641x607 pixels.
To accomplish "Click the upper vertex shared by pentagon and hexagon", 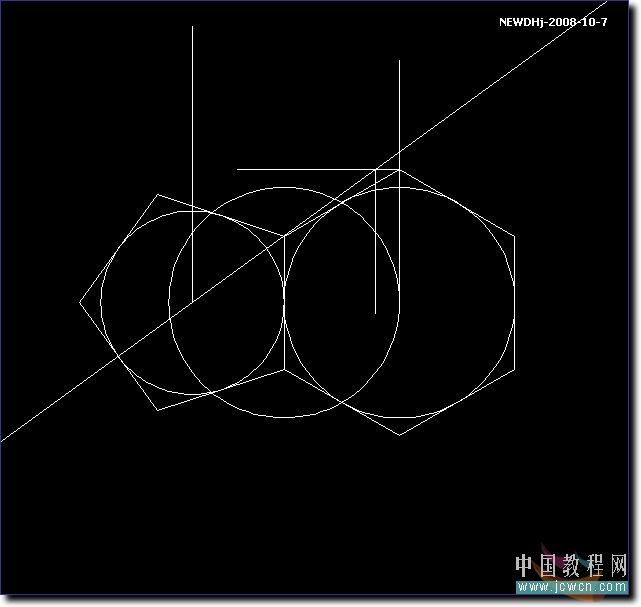I will (284, 236).
